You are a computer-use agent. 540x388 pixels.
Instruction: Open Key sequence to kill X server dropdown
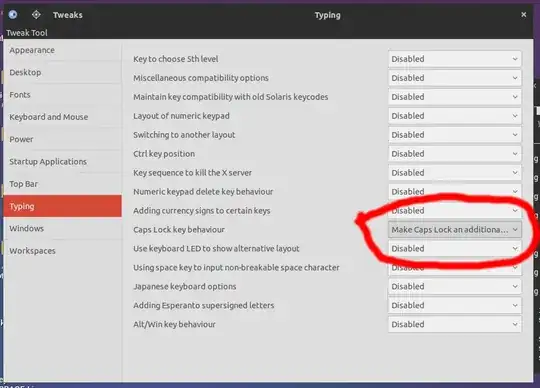tap(455, 172)
